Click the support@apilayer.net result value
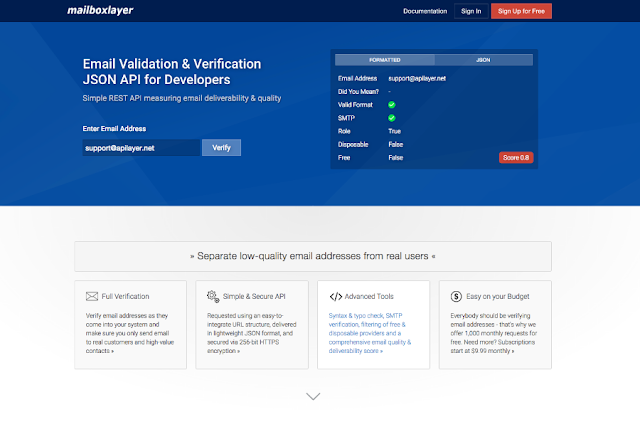 pos(417,78)
